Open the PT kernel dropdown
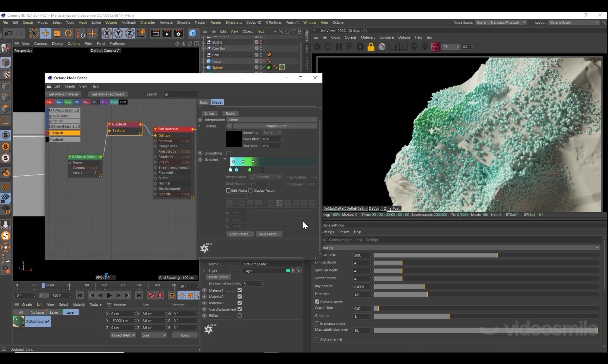This screenshot has width=608, height=364. 451,47
